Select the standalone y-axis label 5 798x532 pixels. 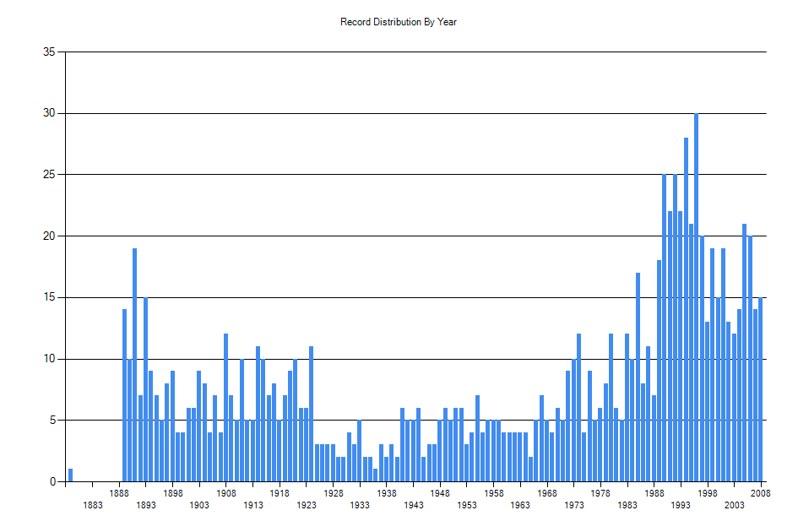(x=52, y=421)
